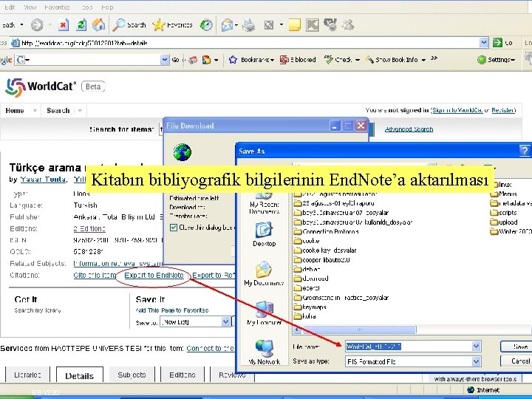Open the Search toolbar button
Screen dimensions: 532x399
pos(129,25)
